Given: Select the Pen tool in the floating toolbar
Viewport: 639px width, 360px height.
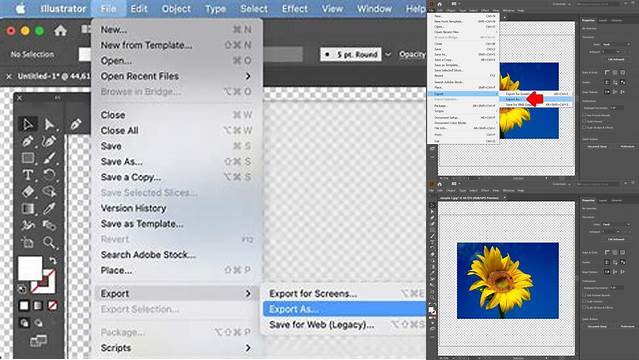Looking at the screenshot, I should tap(27, 141).
